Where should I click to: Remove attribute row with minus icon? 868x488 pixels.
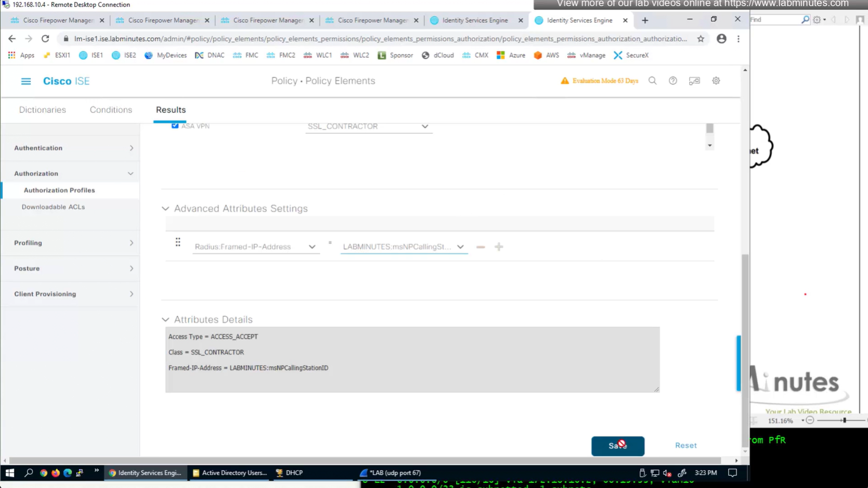[480, 247]
